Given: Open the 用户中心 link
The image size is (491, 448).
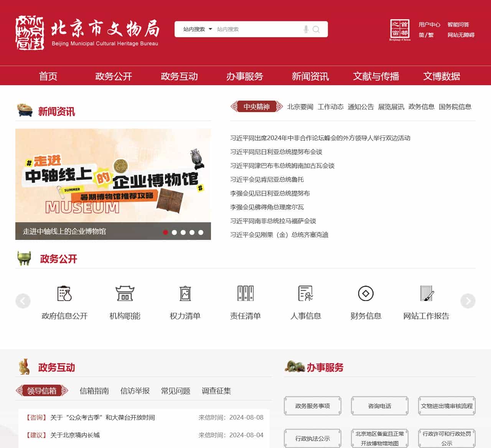Looking at the screenshot, I should (x=430, y=25).
